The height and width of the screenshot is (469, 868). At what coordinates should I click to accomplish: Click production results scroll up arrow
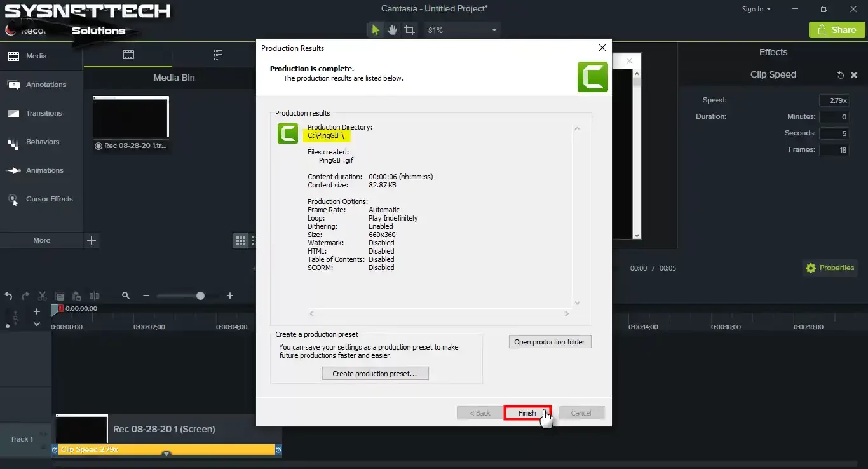pyautogui.click(x=577, y=129)
